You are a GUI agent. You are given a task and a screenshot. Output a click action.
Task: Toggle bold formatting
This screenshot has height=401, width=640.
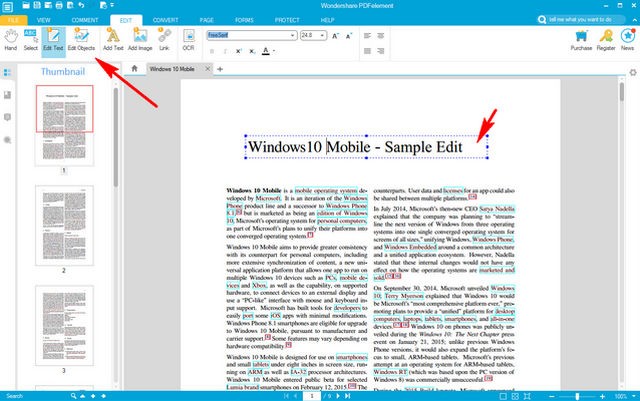point(211,51)
